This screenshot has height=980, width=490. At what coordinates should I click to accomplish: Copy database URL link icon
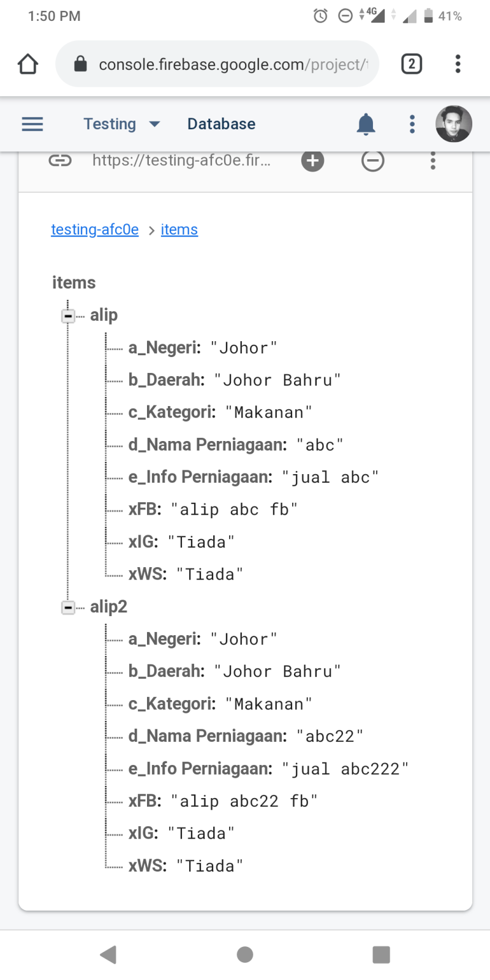pos(60,160)
